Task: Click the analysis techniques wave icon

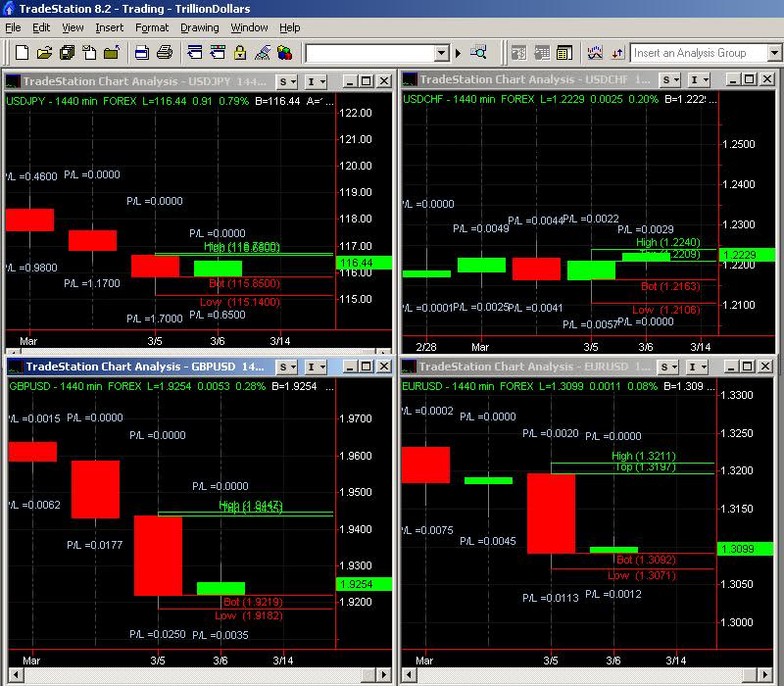Action: tap(595, 53)
